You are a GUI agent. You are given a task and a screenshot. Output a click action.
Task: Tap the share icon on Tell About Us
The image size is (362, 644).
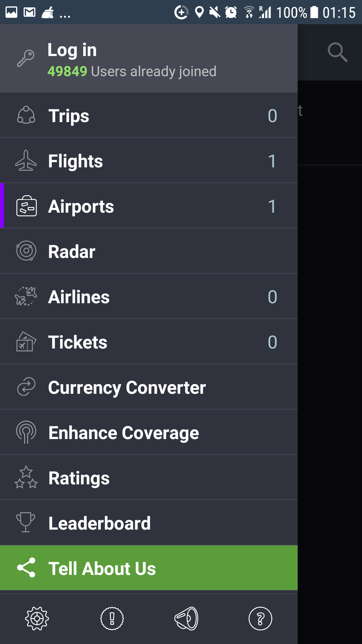point(26,568)
